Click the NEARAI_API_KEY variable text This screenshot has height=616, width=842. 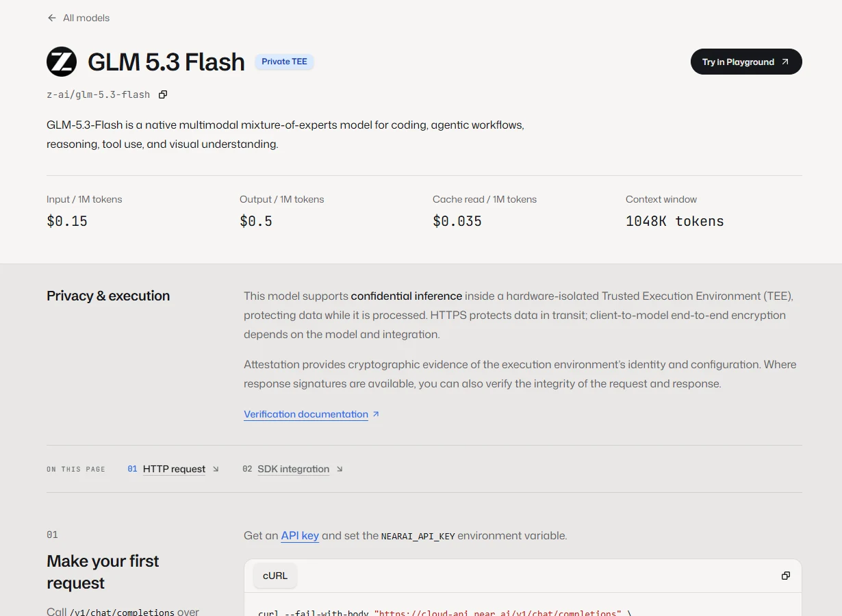pyautogui.click(x=418, y=536)
